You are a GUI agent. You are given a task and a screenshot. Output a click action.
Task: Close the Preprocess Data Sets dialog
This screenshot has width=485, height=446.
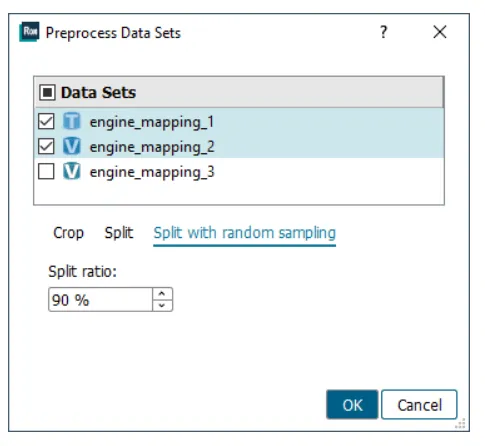click(x=440, y=32)
